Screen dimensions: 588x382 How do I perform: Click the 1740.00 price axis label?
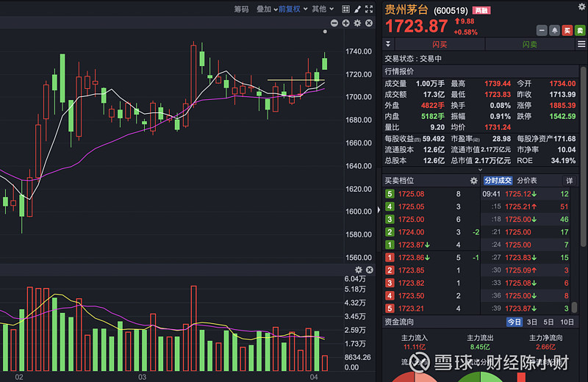click(359, 51)
